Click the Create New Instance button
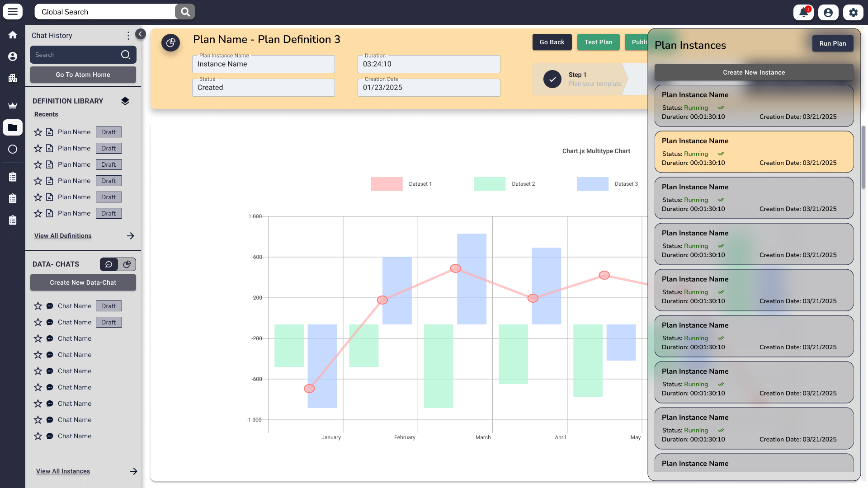868x488 pixels. point(754,72)
